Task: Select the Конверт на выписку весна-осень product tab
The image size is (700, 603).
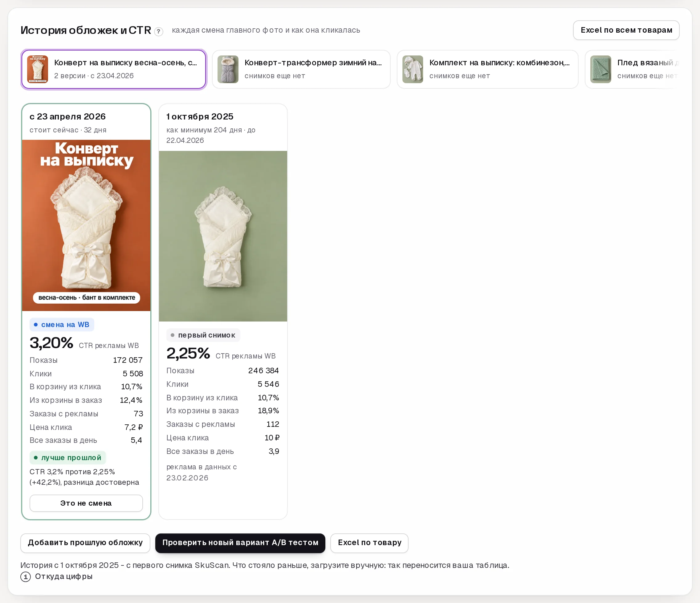Action: pos(113,69)
